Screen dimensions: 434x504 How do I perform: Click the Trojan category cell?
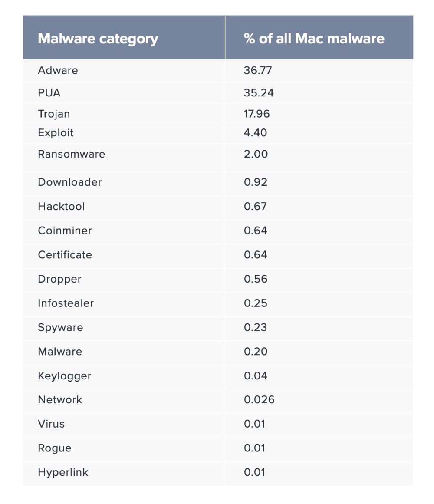point(54,114)
